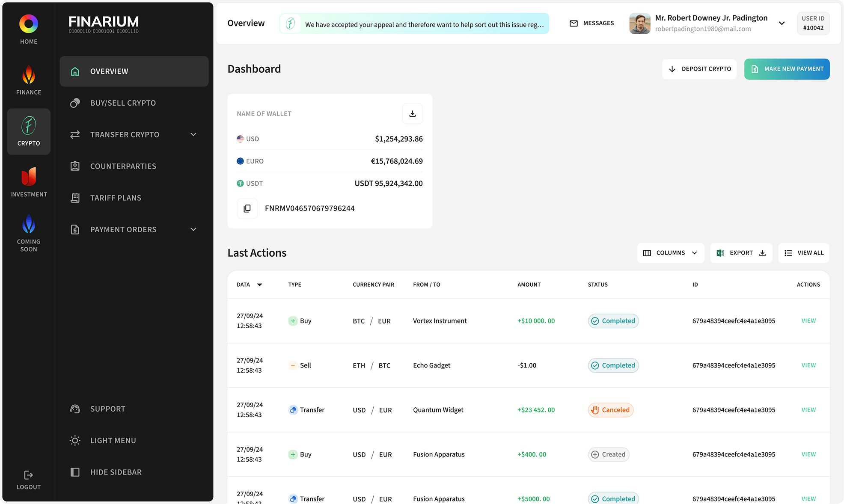Screen dimensions: 844x504
Task: Click Make New Payment button
Action: coord(787,69)
